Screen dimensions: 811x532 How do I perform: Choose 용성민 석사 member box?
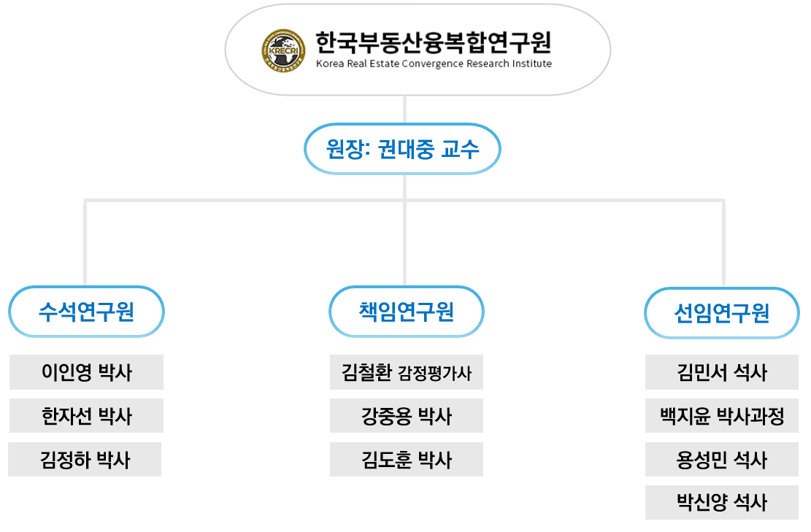point(722,460)
